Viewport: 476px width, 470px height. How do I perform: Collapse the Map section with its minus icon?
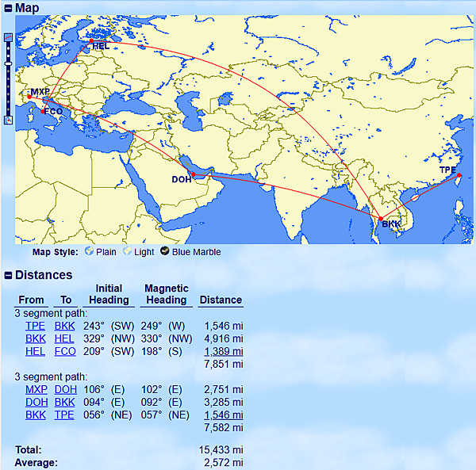click(x=8, y=8)
